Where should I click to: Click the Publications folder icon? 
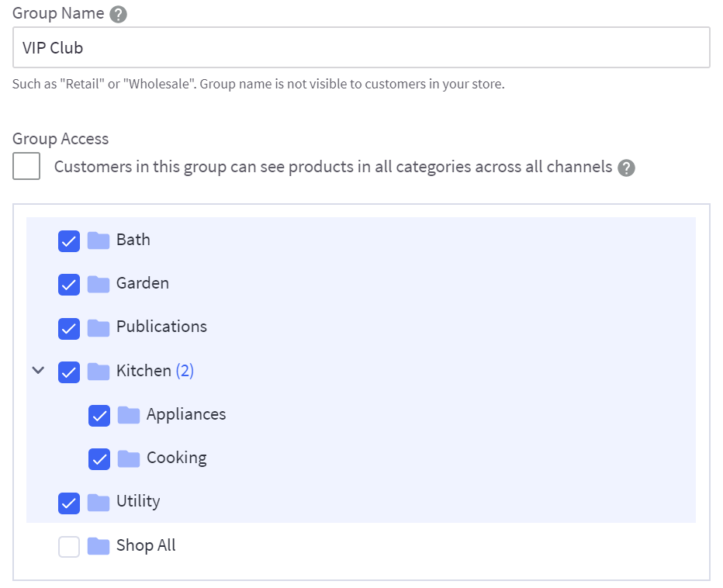click(99, 327)
